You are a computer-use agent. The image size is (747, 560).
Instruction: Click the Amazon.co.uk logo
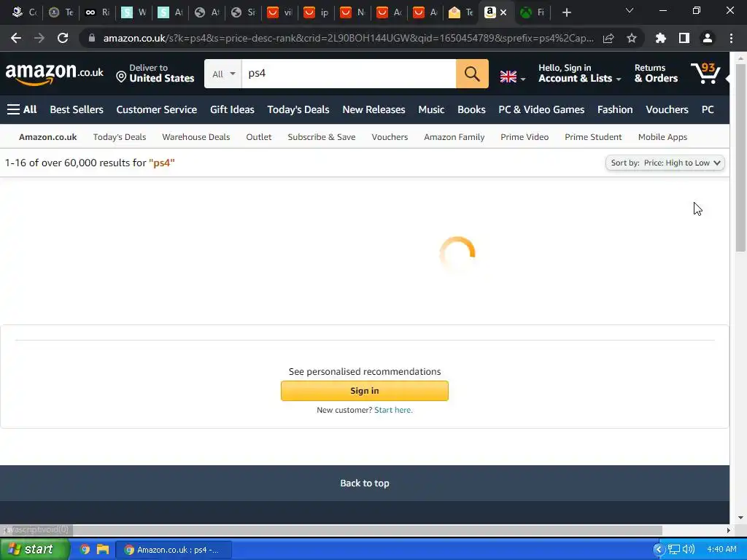(x=54, y=74)
